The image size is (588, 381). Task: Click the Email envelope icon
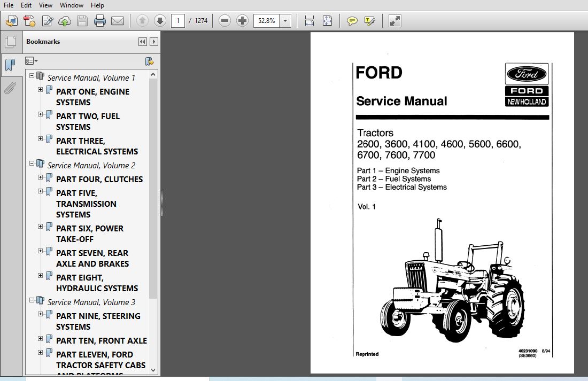click(118, 21)
